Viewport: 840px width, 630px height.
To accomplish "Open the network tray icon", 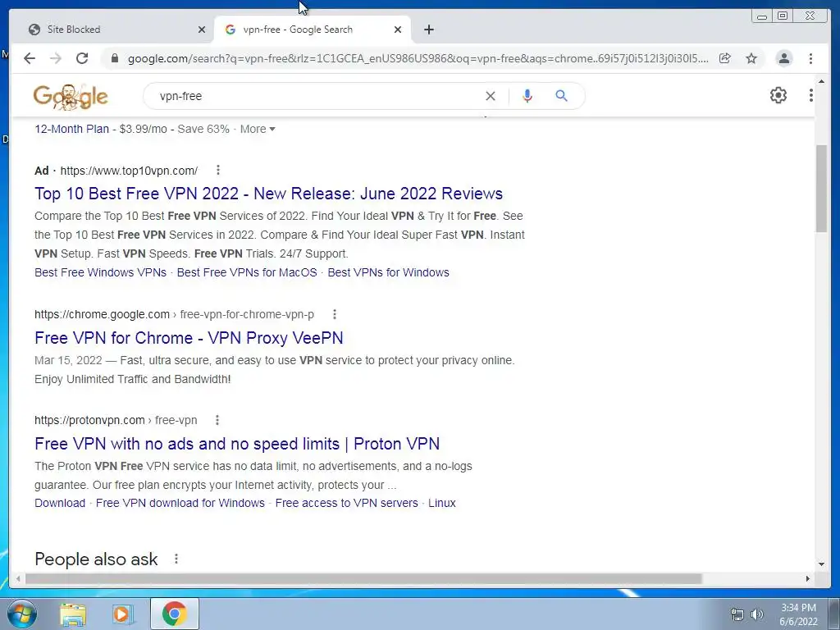I will point(737,614).
